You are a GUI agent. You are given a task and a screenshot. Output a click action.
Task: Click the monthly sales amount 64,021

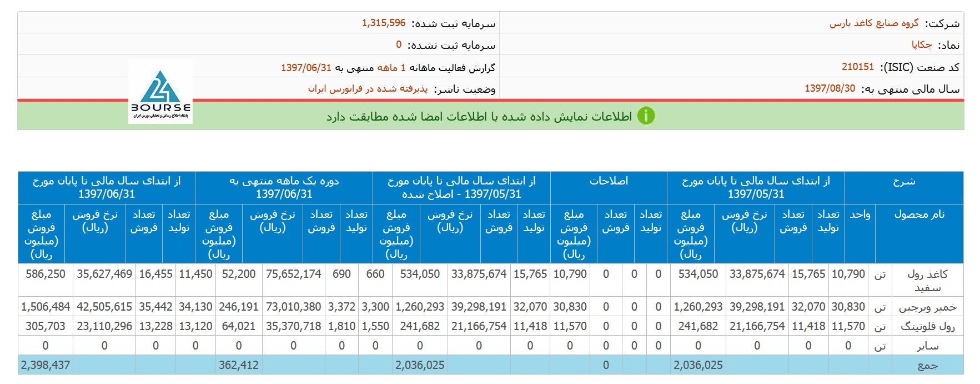pos(239,326)
